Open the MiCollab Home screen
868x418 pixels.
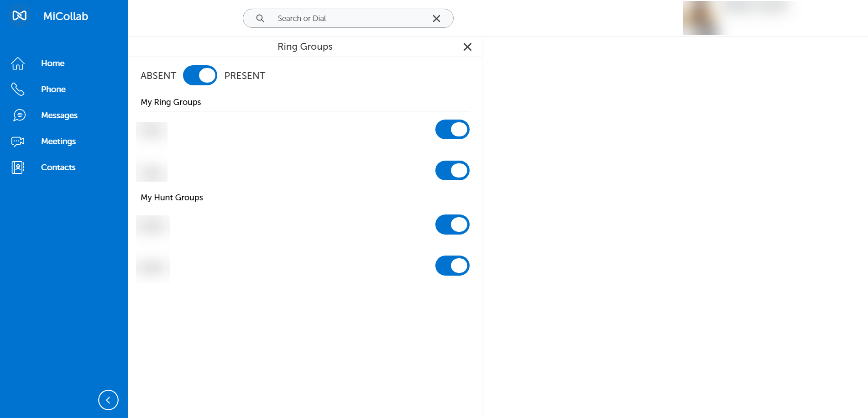pyautogui.click(x=17, y=63)
